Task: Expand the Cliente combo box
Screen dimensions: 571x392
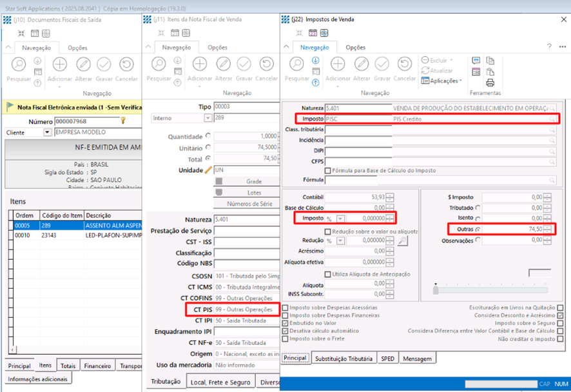Action: point(46,133)
